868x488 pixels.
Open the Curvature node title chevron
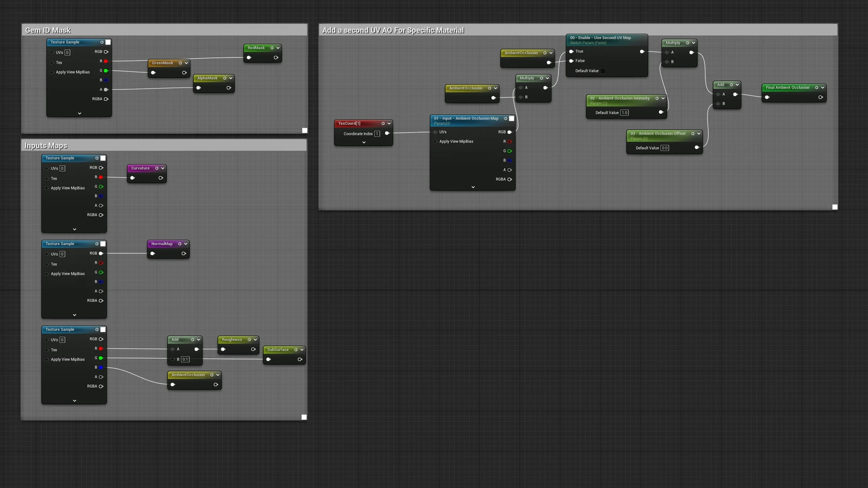point(162,168)
